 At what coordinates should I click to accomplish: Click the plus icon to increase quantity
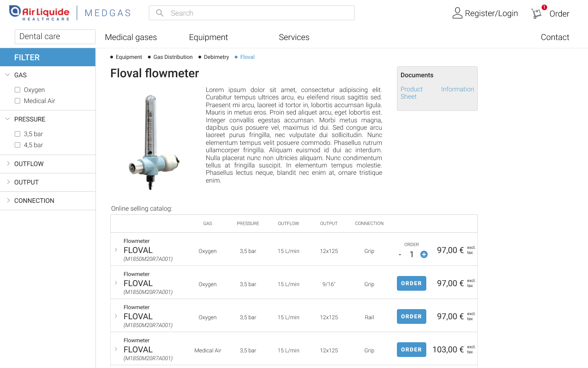(424, 254)
